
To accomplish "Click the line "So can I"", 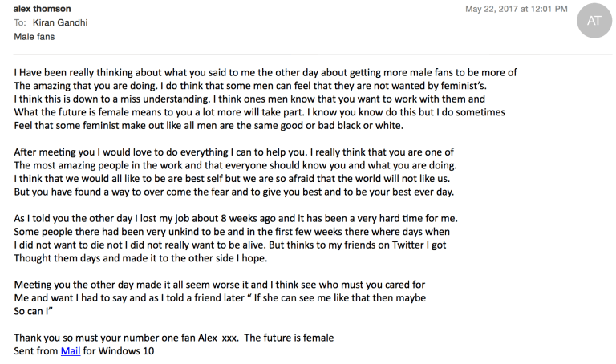I will tap(34, 311).
